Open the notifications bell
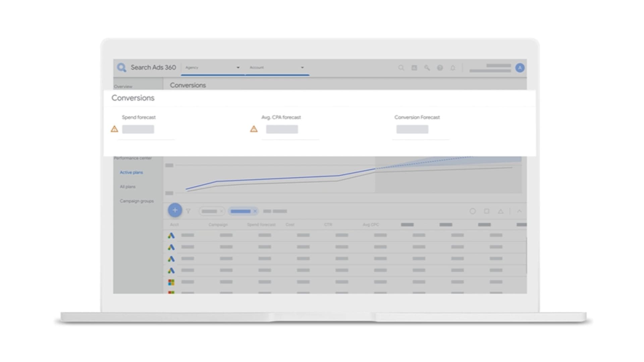Image resolution: width=644 pixels, height=362 pixels. 453,68
